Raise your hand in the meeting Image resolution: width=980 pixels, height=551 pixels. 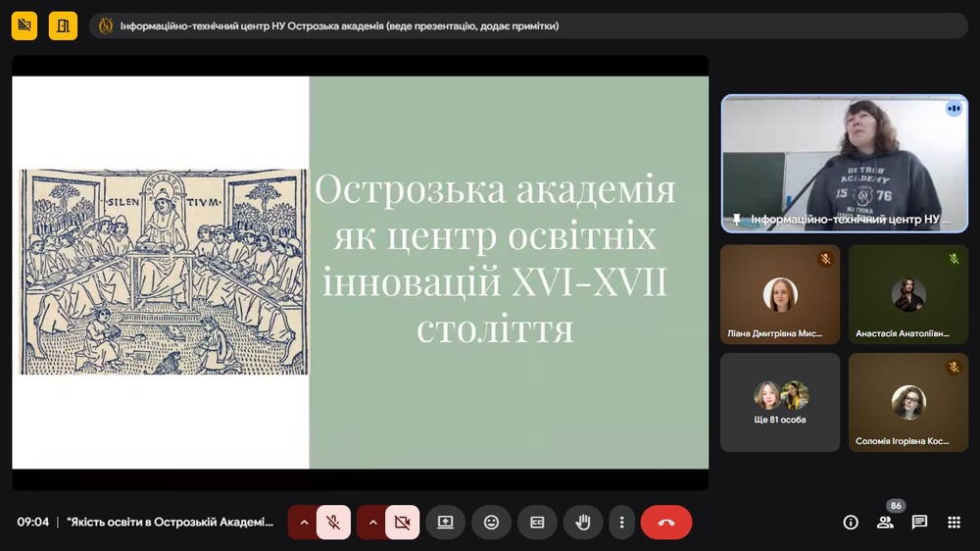[x=583, y=523]
